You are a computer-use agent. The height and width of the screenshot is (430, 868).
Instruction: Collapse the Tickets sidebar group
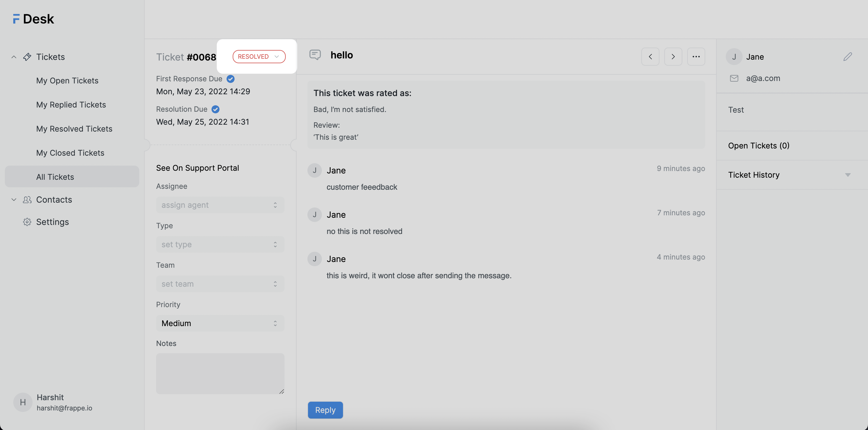[x=14, y=57]
